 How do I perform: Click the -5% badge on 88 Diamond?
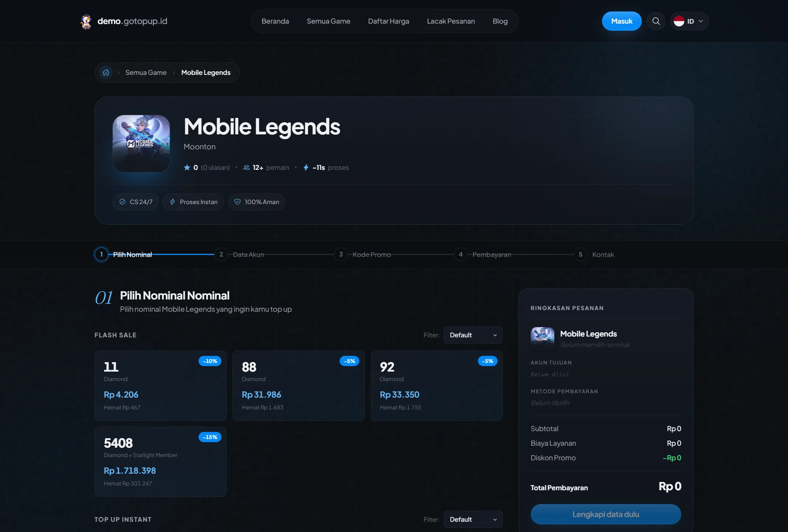349,361
